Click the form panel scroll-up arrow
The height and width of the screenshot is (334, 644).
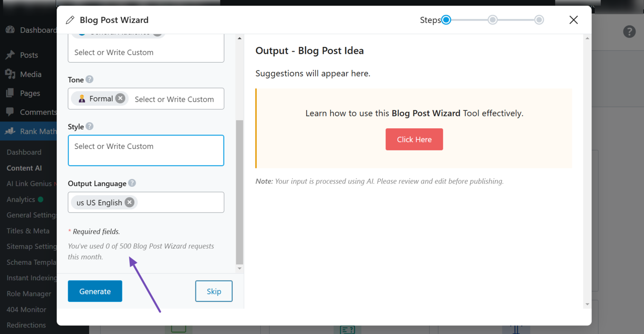[x=240, y=38]
